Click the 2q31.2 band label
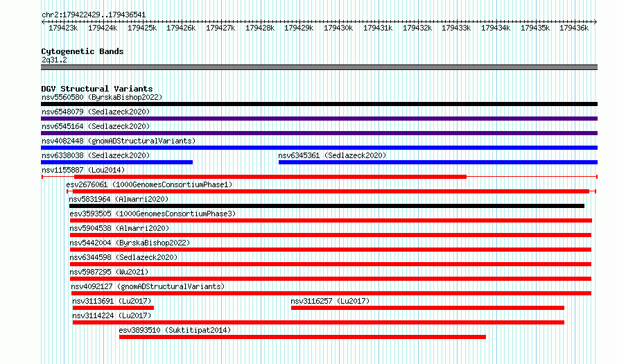This screenshot has height=364, width=617. (x=54, y=60)
